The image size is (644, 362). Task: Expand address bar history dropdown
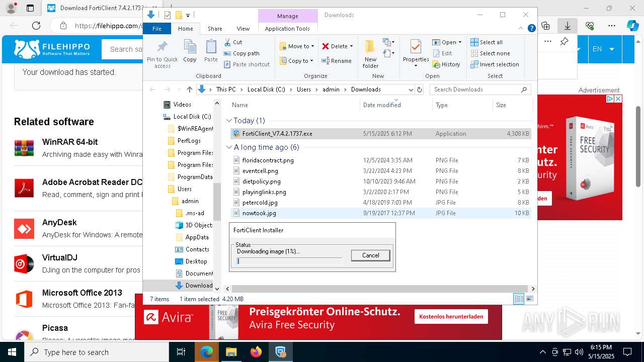411,89
